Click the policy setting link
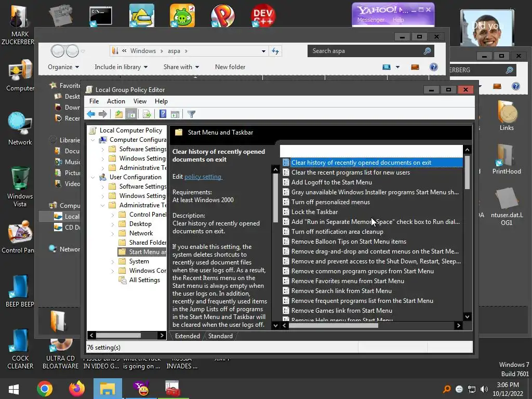Image resolution: width=532 pixels, height=399 pixels. pos(203,177)
